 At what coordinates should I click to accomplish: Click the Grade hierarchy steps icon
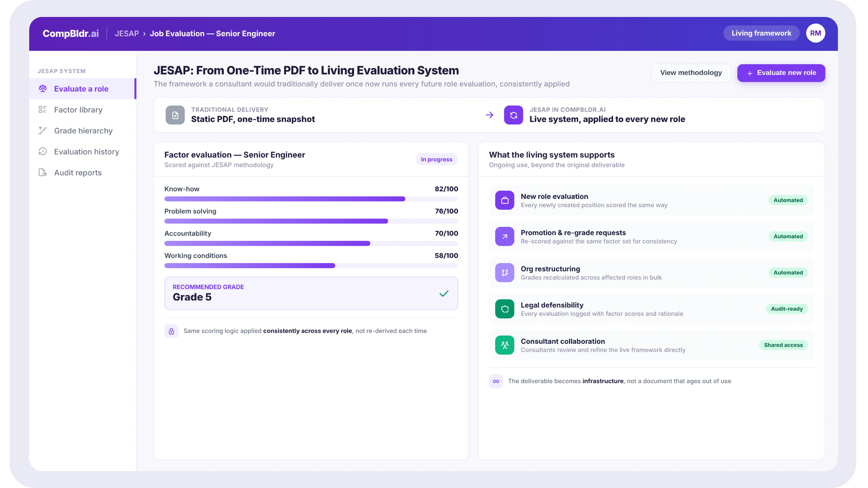pyautogui.click(x=43, y=130)
